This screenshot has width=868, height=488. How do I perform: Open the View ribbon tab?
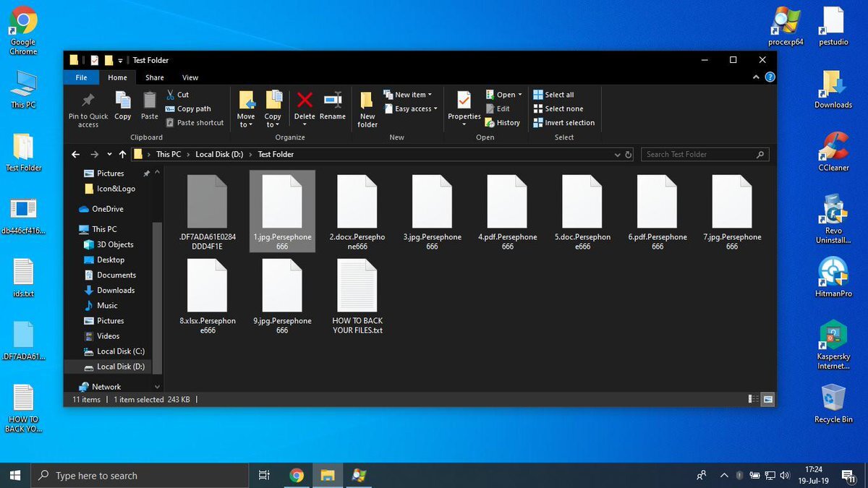(x=190, y=77)
